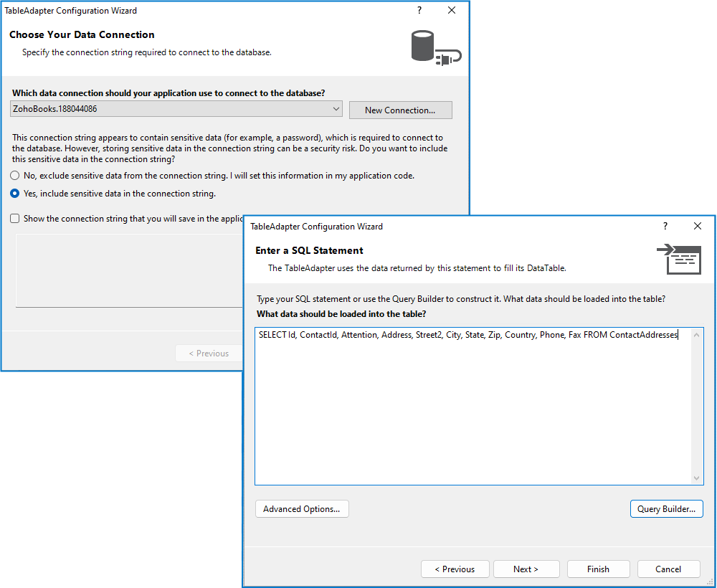Open Advanced Options...
This screenshot has height=588, width=717.
coord(302,509)
